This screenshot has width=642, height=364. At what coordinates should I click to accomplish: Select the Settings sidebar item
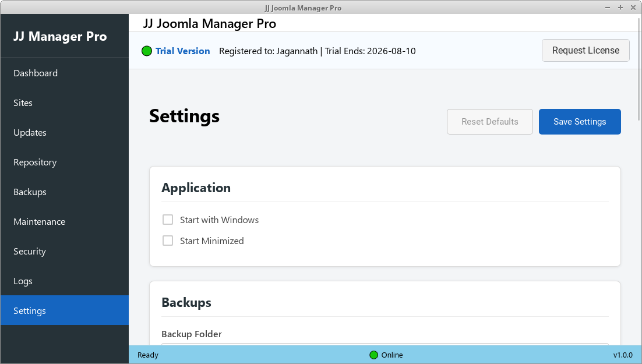(64, 310)
